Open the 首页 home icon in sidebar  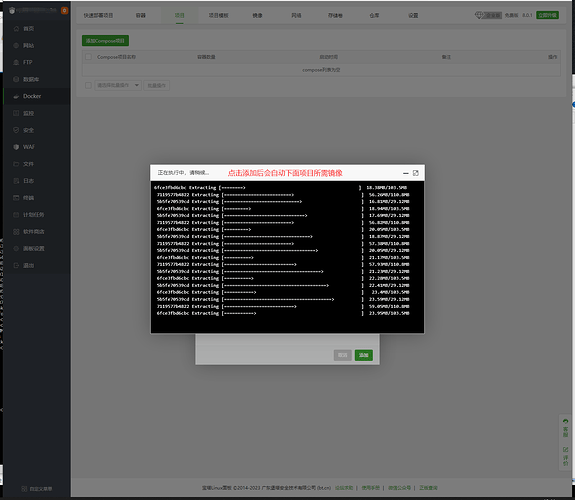(x=16, y=29)
